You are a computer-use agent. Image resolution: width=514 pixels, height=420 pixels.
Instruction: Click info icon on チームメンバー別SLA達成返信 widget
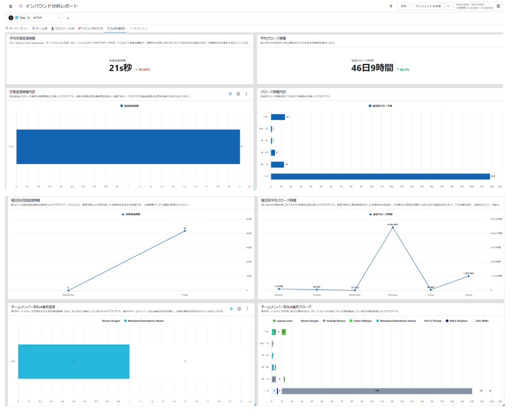239,309
